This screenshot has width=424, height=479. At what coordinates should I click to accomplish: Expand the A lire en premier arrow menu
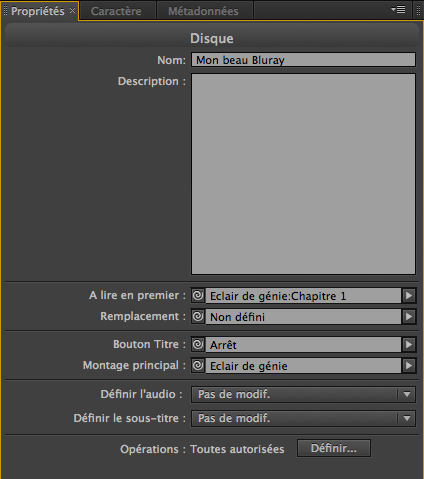[409, 296]
